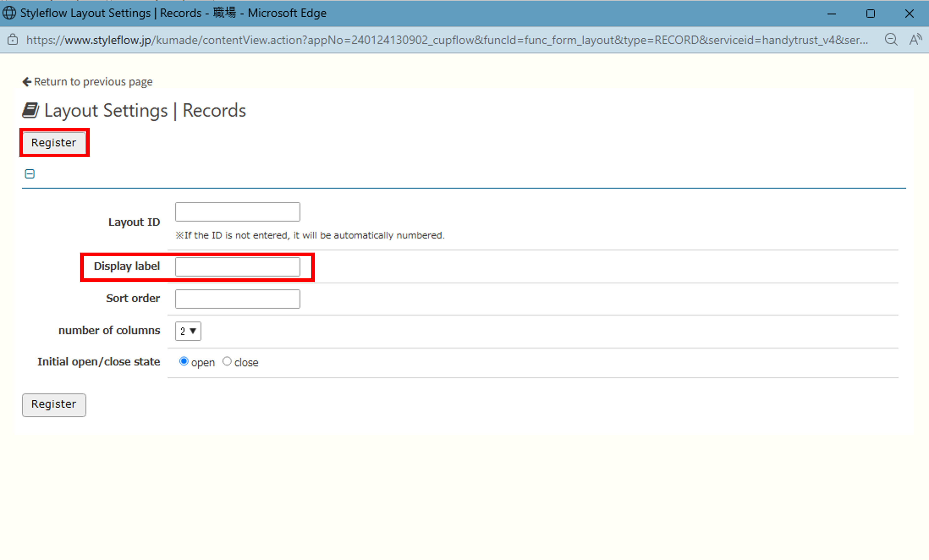Image resolution: width=929 pixels, height=560 pixels.
Task: Click the book icon beside Layout Settings
Action: click(x=31, y=110)
